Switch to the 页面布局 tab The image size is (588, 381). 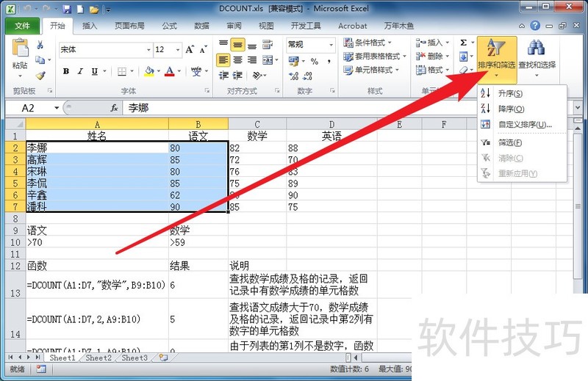pos(129,26)
